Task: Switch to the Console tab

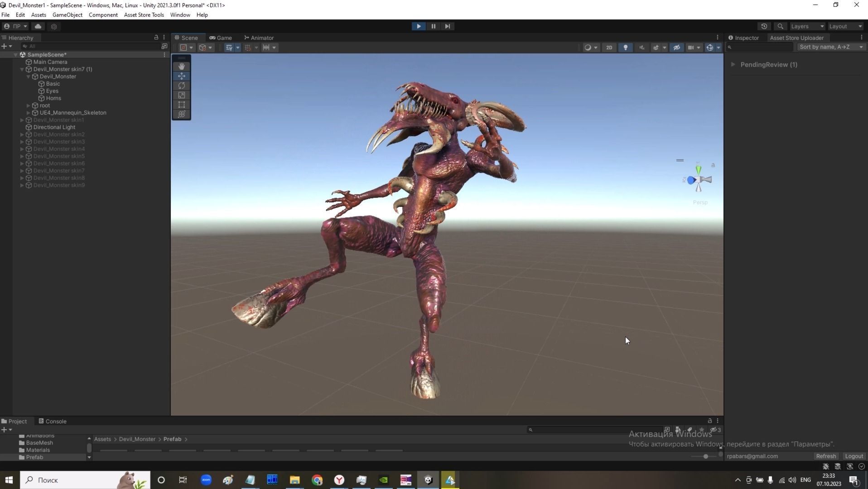Action: click(x=53, y=421)
